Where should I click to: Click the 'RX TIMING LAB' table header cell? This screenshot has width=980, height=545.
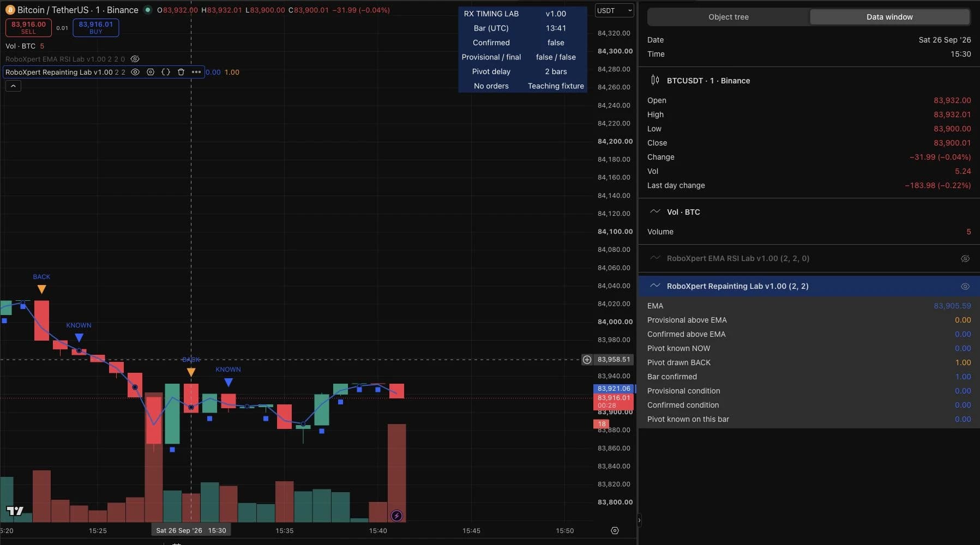(491, 14)
